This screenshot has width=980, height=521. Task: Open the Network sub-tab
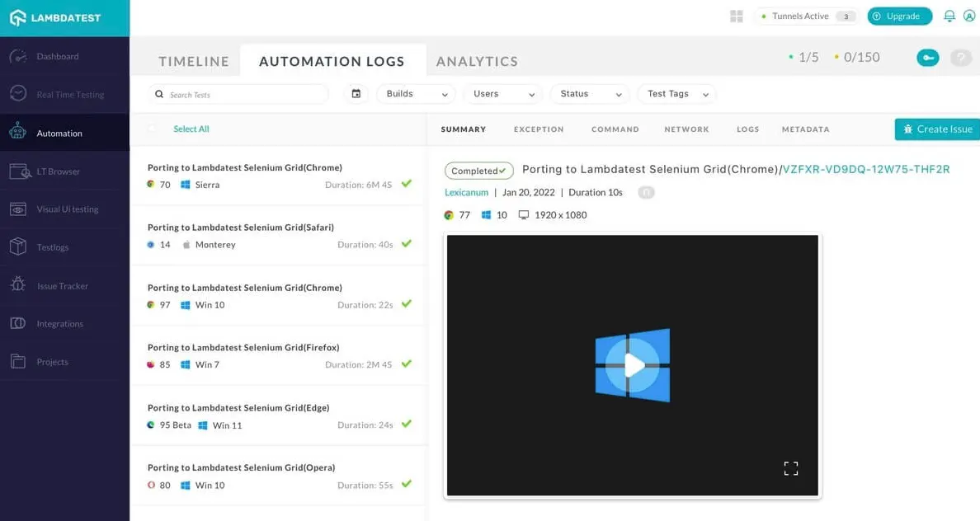686,129
